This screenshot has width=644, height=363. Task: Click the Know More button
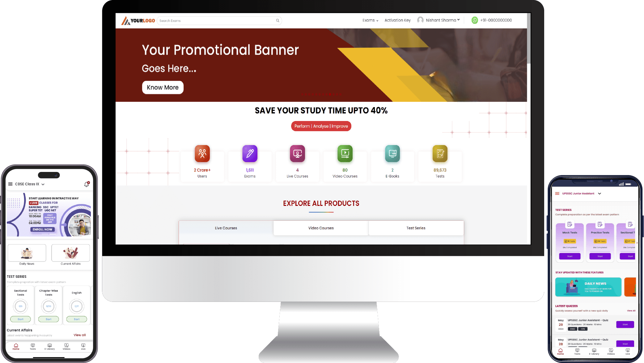[x=162, y=87]
